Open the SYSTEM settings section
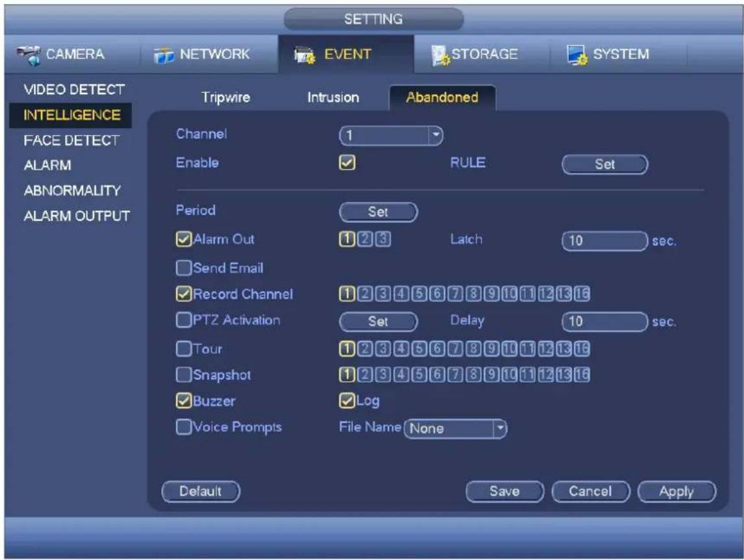 (x=608, y=54)
